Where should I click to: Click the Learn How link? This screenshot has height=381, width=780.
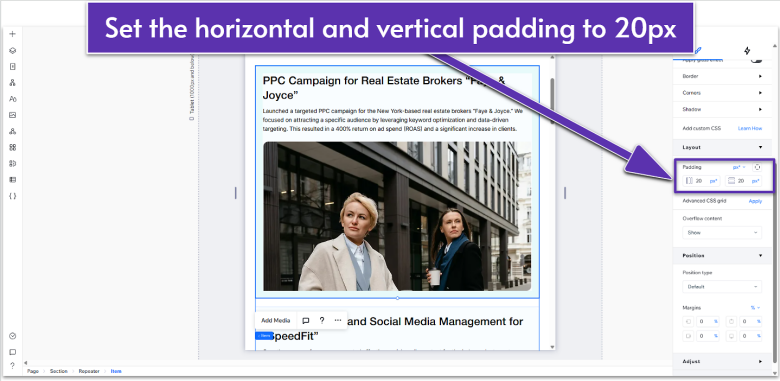pyautogui.click(x=750, y=128)
